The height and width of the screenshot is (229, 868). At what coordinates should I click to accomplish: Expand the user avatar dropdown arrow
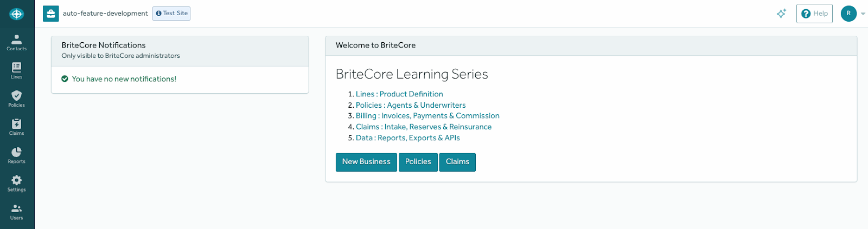pyautogui.click(x=863, y=14)
